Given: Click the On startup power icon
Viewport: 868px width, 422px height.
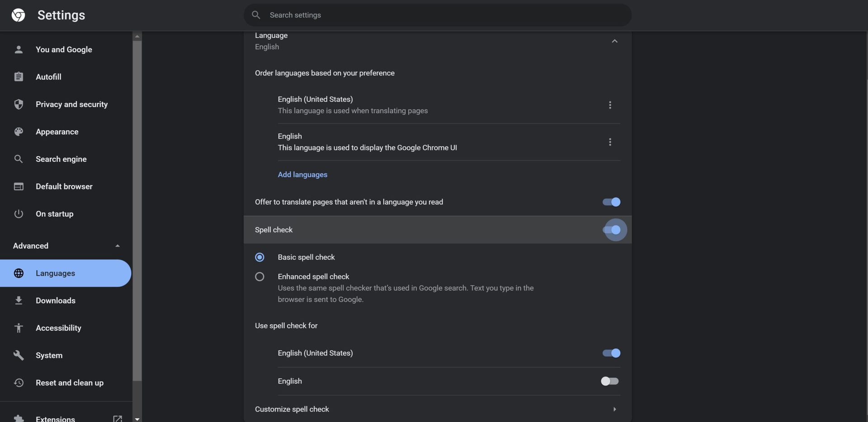Looking at the screenshot, I should click(19, 214).
